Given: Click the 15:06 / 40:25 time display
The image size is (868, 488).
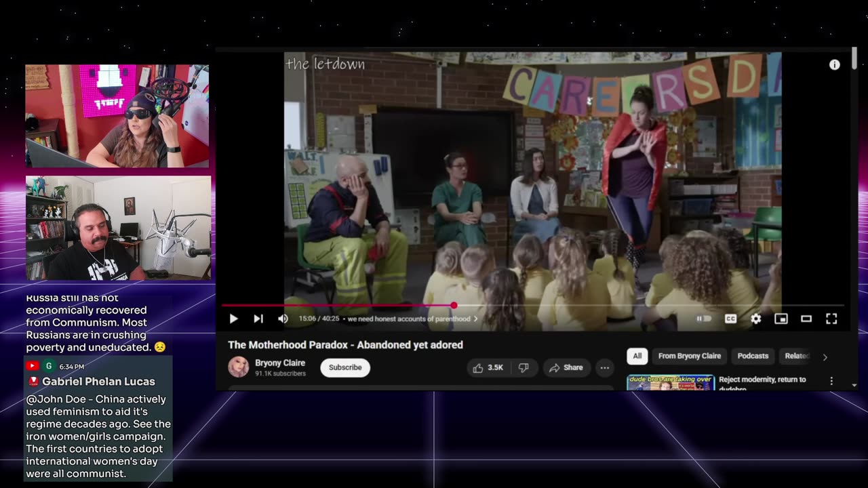Looking at the screenshot, I should [319, 319].
